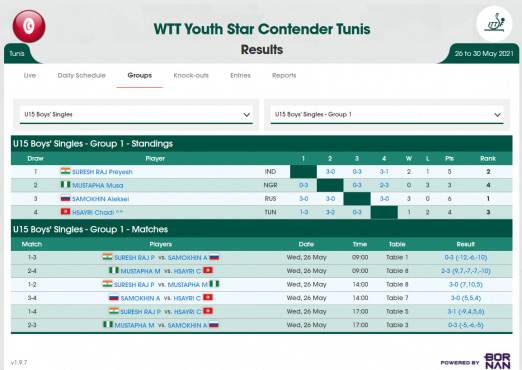Click Russian flag in match 1-3 row

(x=214, y=257)
